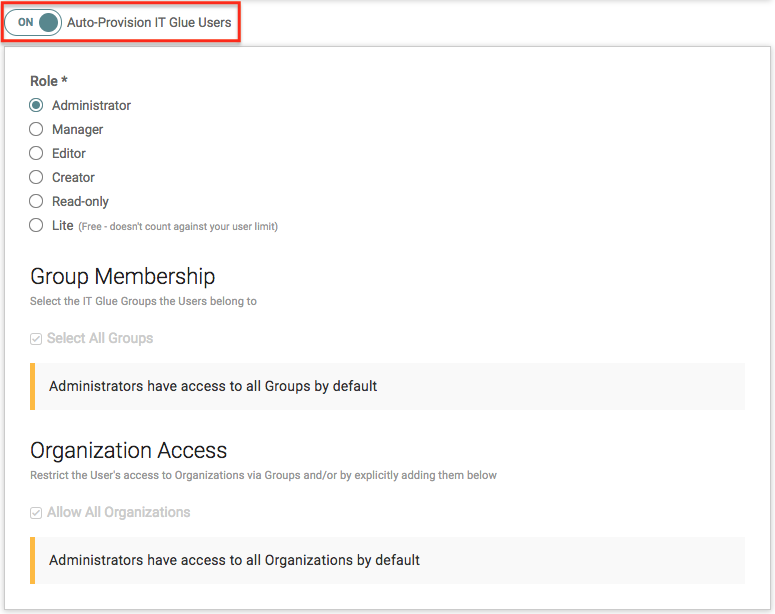The image size is (775, 614).
Task: Click the Auto-Provision IT Glue Users label
Action: (149, 22)
